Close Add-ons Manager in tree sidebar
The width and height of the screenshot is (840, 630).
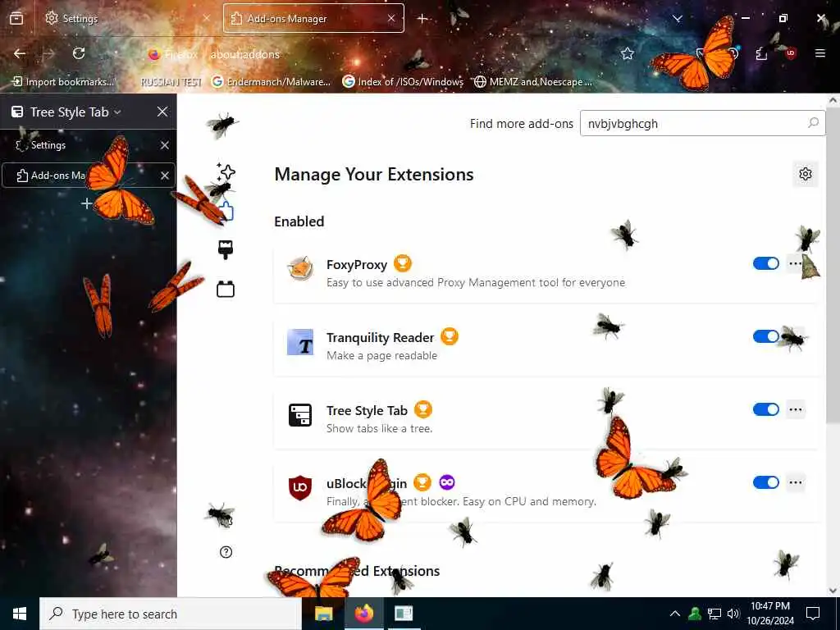pos(164,176)
